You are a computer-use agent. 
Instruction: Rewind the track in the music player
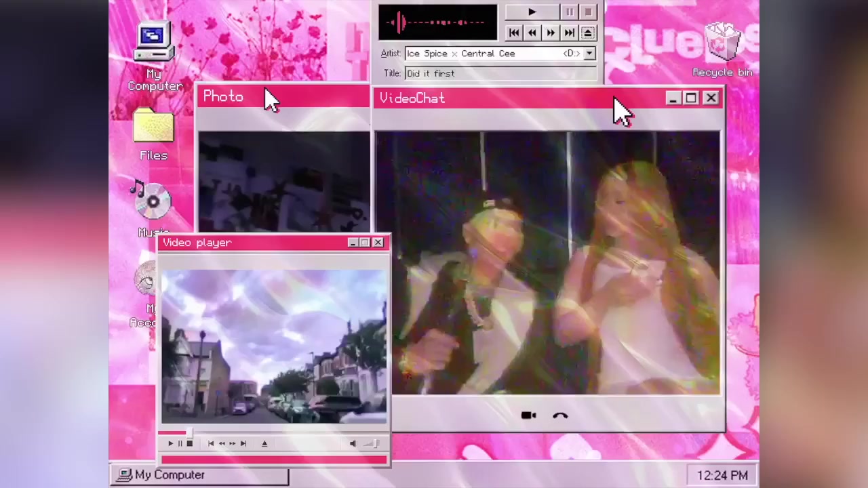[532, 33]
